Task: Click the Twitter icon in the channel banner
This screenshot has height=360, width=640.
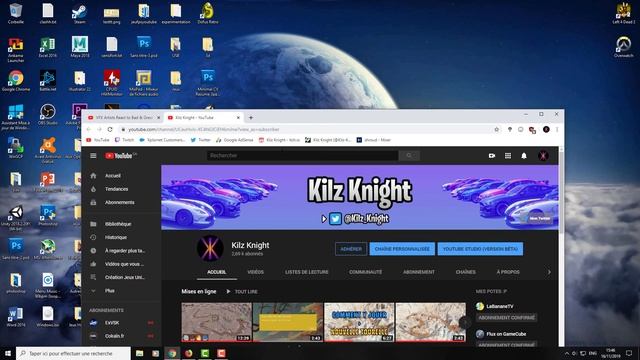Action: point(335,219)
